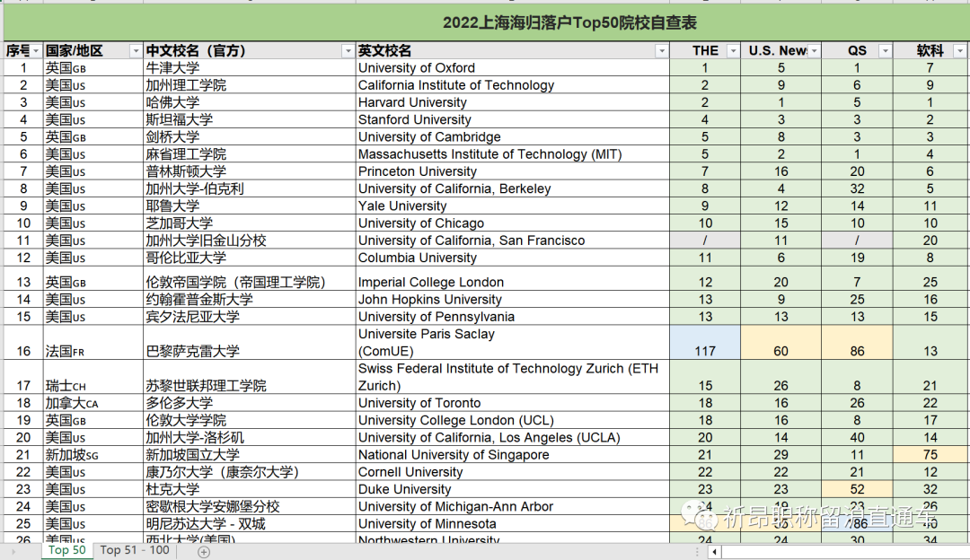
Task: Select the 新加坡SG country cell
Action: click(x=93, y=456)
